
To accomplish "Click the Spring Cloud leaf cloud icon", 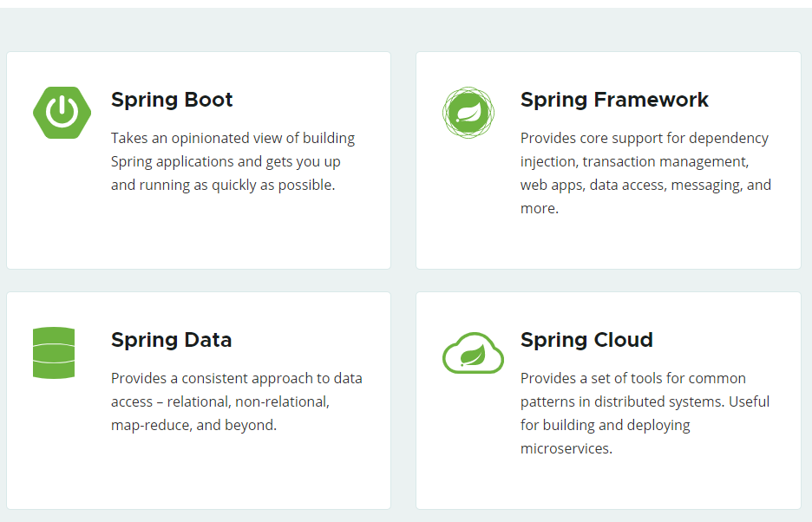I will coord(473,353).
